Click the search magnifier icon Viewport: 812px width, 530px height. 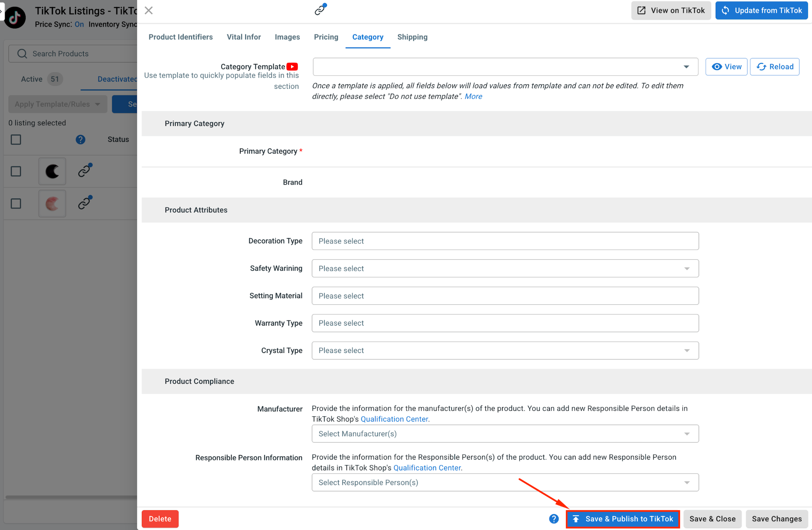tap(22, 53)
